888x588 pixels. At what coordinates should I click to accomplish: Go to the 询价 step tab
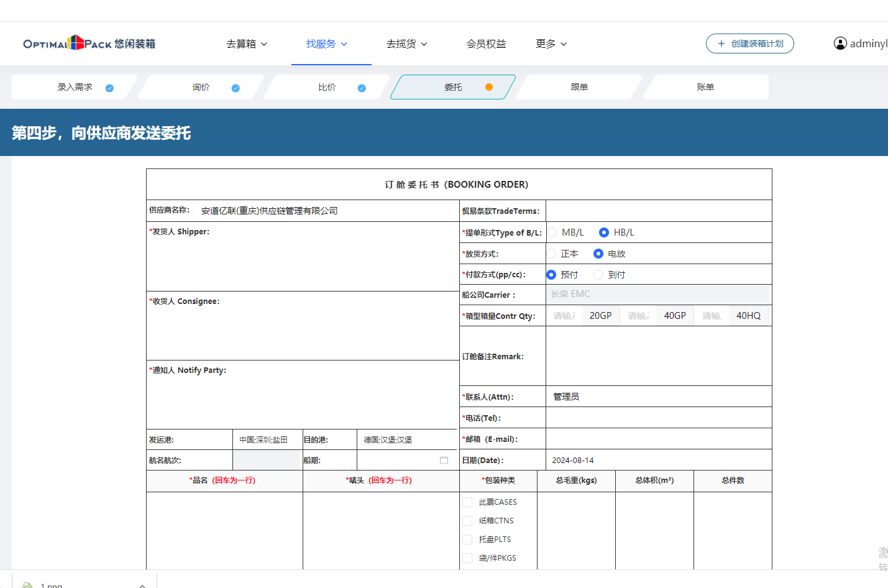tap(201, 87)
